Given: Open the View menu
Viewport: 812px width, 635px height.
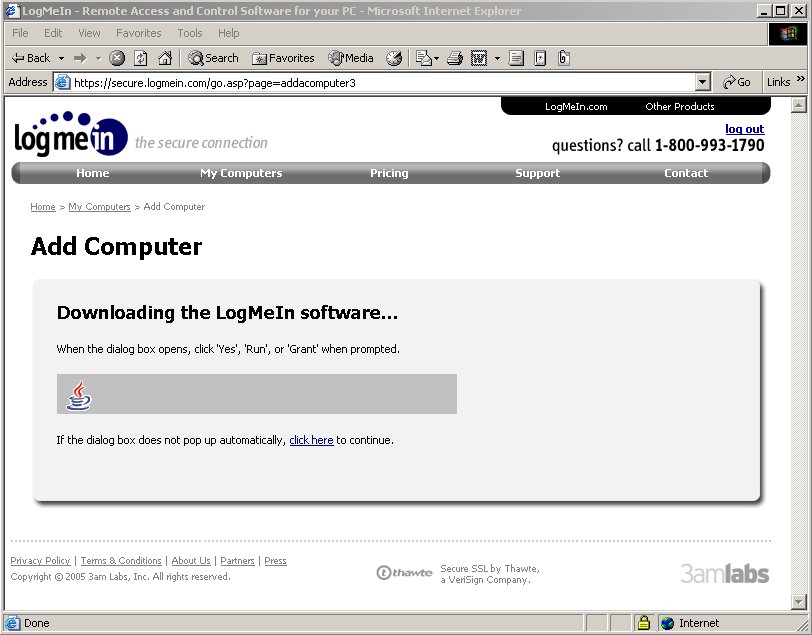Looking at the screenshot, I should pos(89,33).
